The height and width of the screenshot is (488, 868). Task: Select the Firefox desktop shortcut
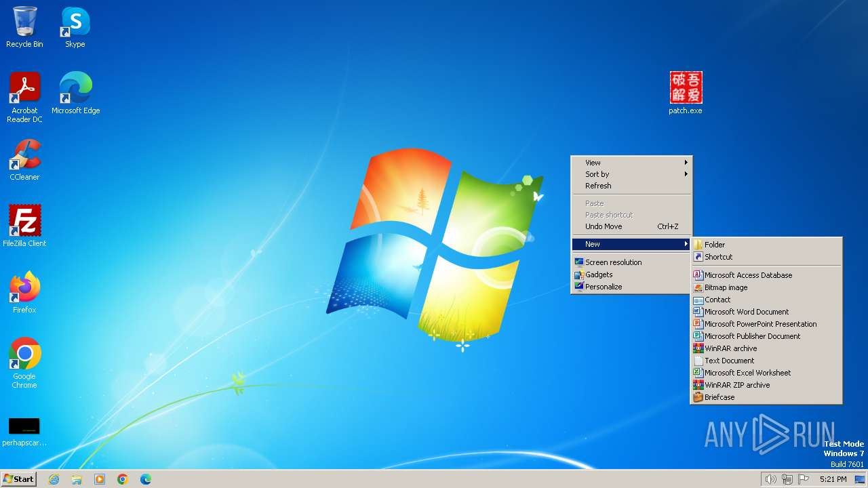24,293
